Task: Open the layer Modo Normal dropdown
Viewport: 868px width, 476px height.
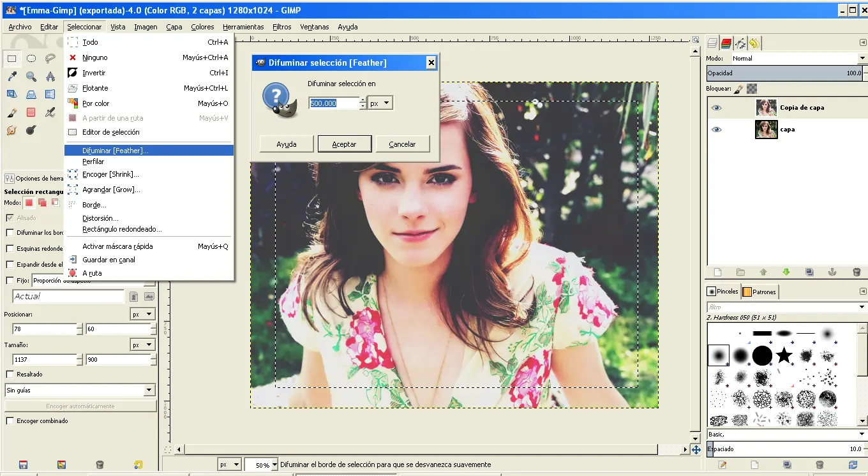Action: pos(798,58)
